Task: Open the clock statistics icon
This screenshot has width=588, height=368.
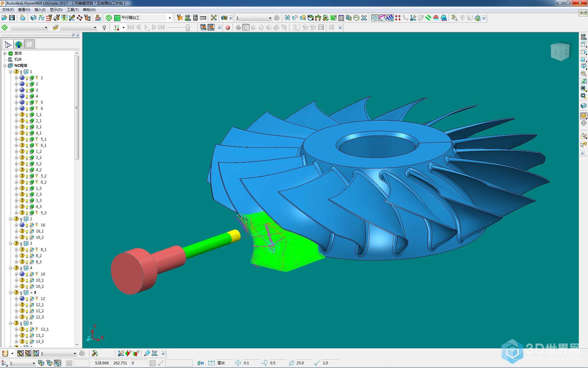Action: coord(356,18)
